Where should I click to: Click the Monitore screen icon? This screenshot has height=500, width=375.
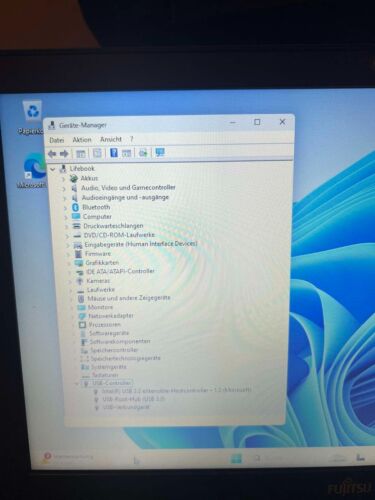(82, 307)
